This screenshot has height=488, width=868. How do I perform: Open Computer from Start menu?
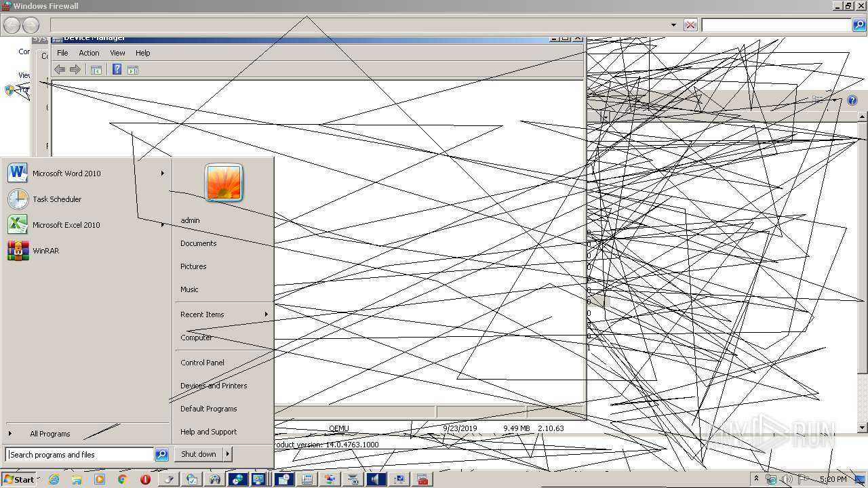point(196,338)
